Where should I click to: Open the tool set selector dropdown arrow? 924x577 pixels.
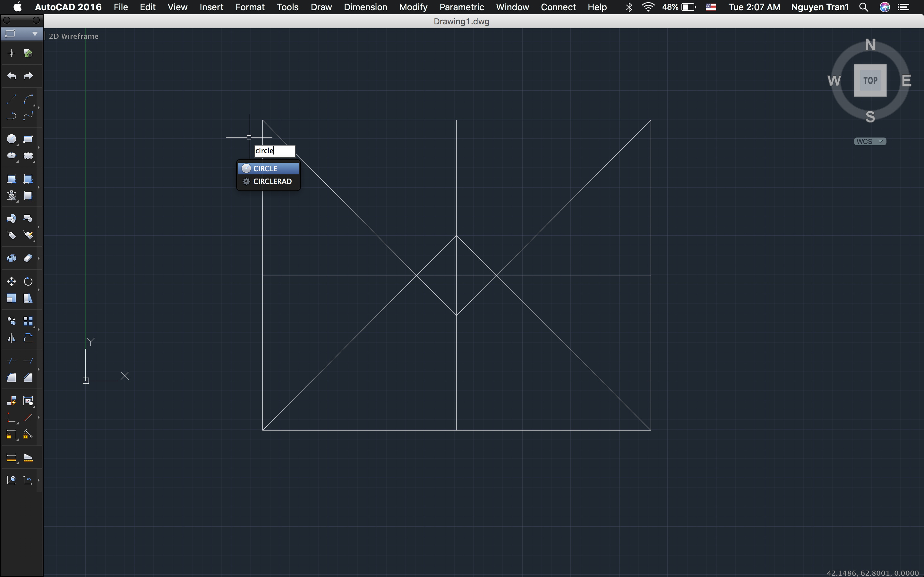tap(35, 34)
